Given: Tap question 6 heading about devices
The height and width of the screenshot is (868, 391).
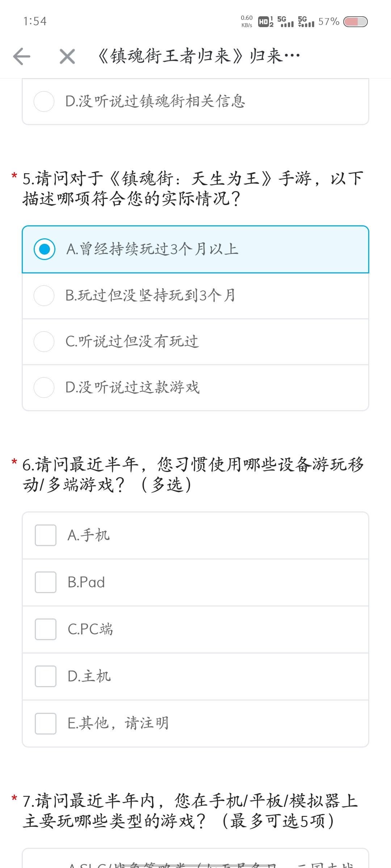Looking at the screenshot, I should click(x=193, y=474).
